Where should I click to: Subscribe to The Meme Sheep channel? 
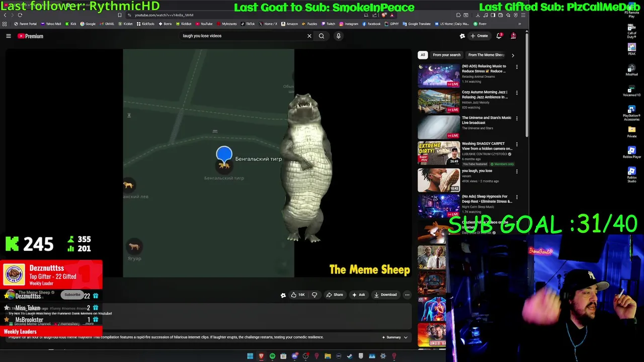click(72, 295)
